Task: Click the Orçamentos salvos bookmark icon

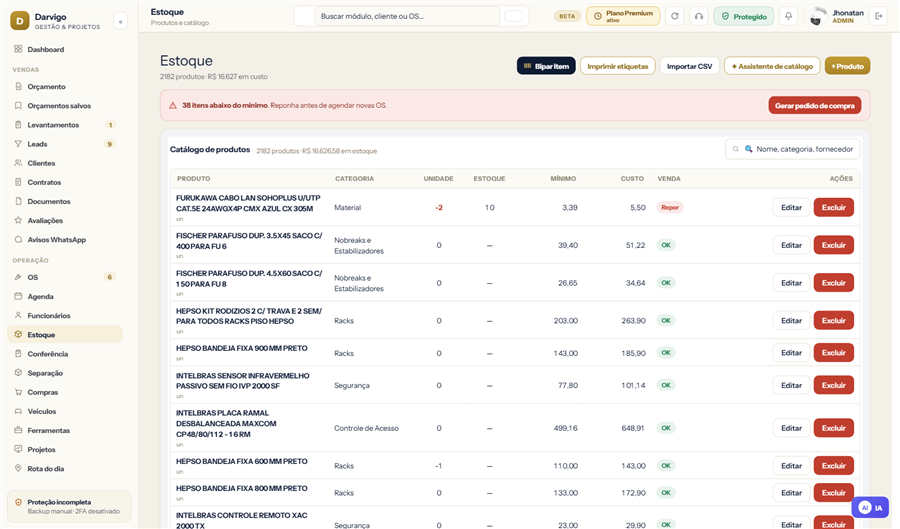Action: [18, 106]
